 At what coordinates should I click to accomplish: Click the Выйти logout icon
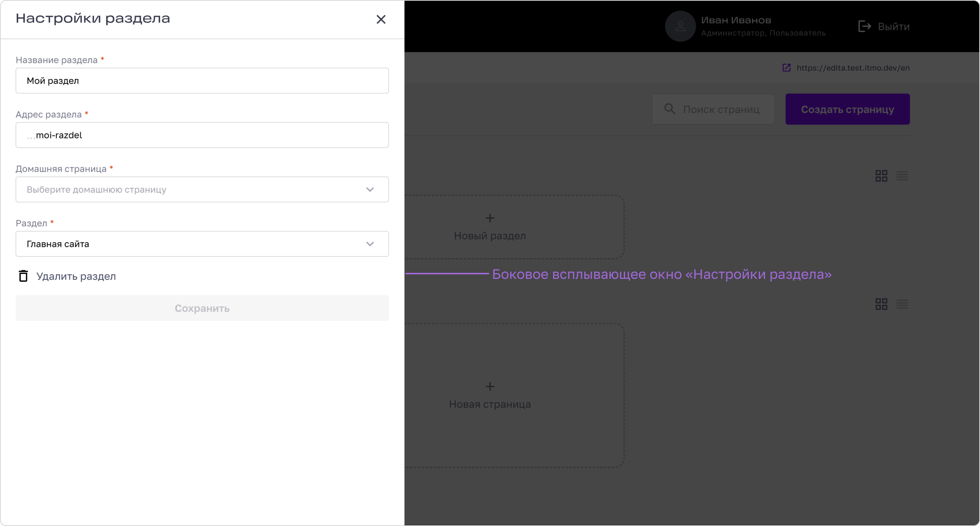tap(865, 26)
